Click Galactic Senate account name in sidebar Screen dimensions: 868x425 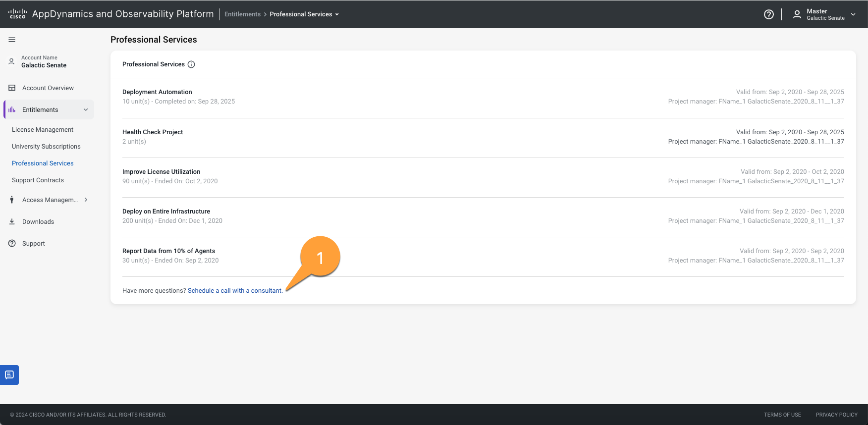click(44, 65)
